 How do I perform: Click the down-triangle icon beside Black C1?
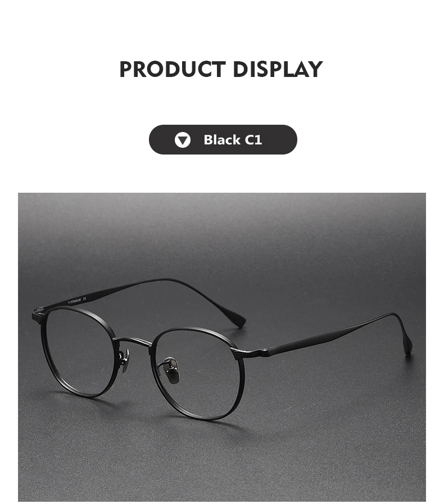pos(182,140)
